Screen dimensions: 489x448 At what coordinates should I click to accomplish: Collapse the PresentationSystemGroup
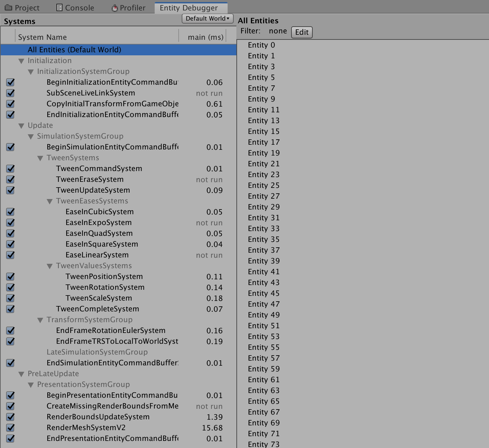pyautogui.click(x=31, y=385)
